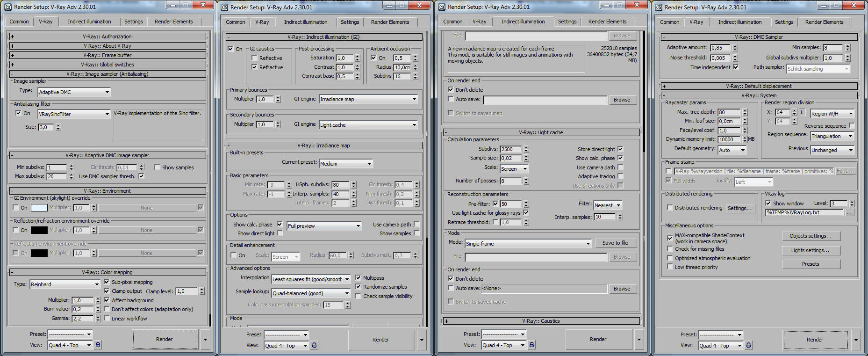Enable Use camera path in Light cache
This screenshot has width=868, height=356.
[x=620, y=167]
